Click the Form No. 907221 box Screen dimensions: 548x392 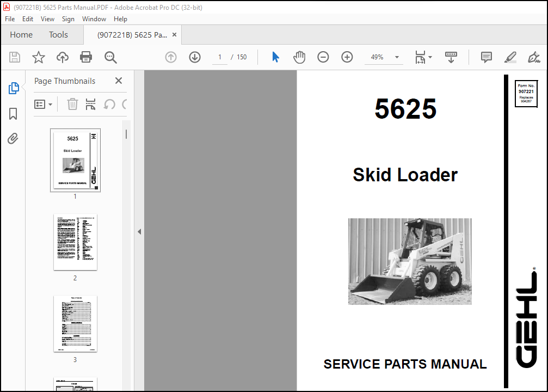(x=526, y=94)
